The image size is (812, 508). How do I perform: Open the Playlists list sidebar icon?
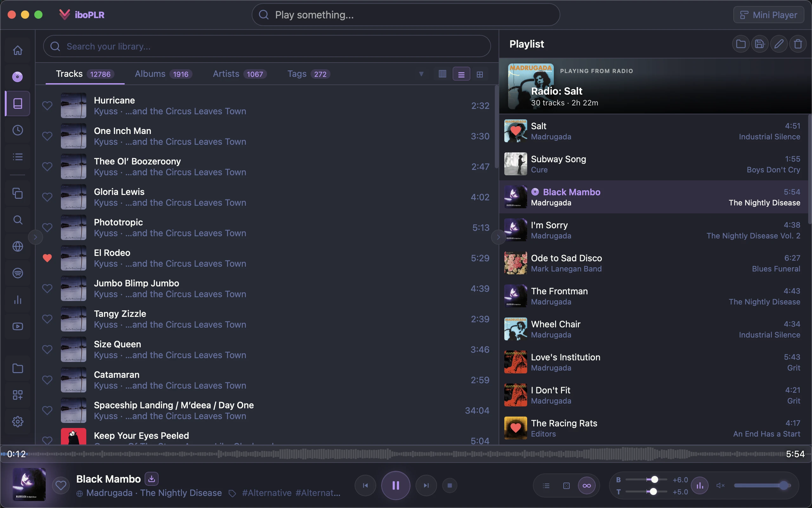click(x=17, y=157)
